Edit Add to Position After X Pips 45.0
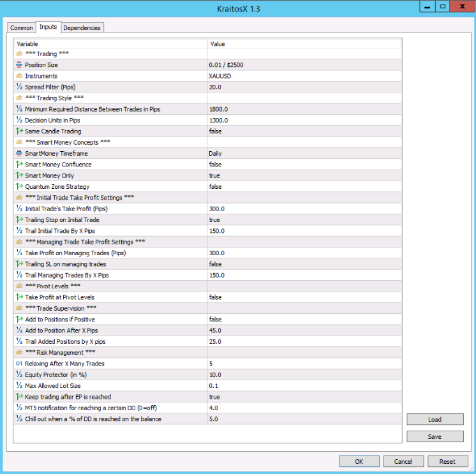476x474 pixels. point(304,330)
